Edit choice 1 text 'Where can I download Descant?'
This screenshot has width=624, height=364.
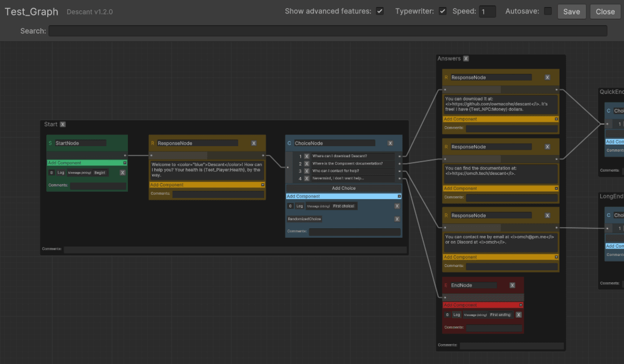click(x=353, y=156)
